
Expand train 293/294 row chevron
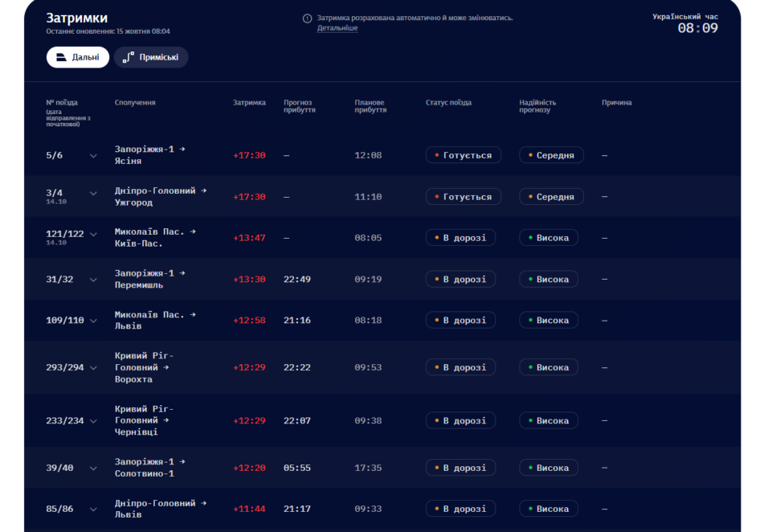coord(93,368)
